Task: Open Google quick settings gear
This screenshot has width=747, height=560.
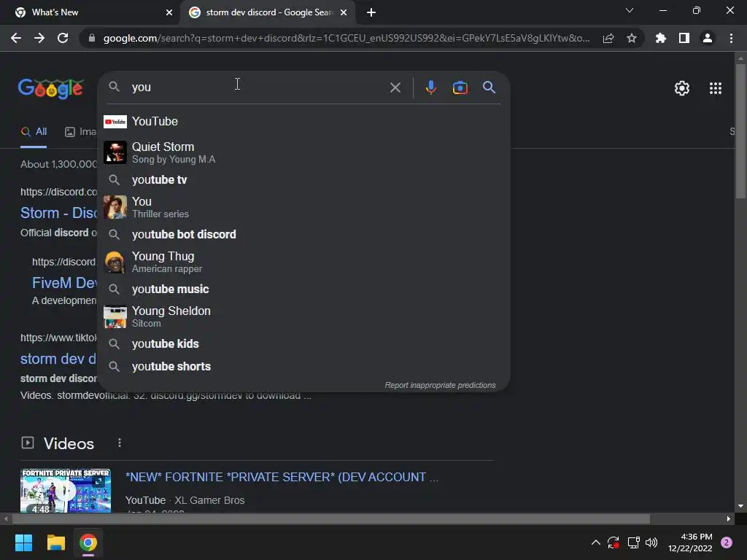Action: click(682, 88)
